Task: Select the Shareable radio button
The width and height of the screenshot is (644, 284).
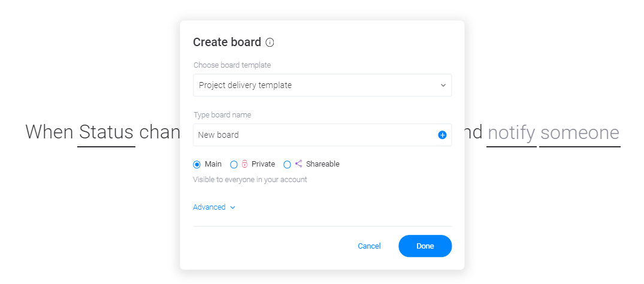Action: pos(287,164)
